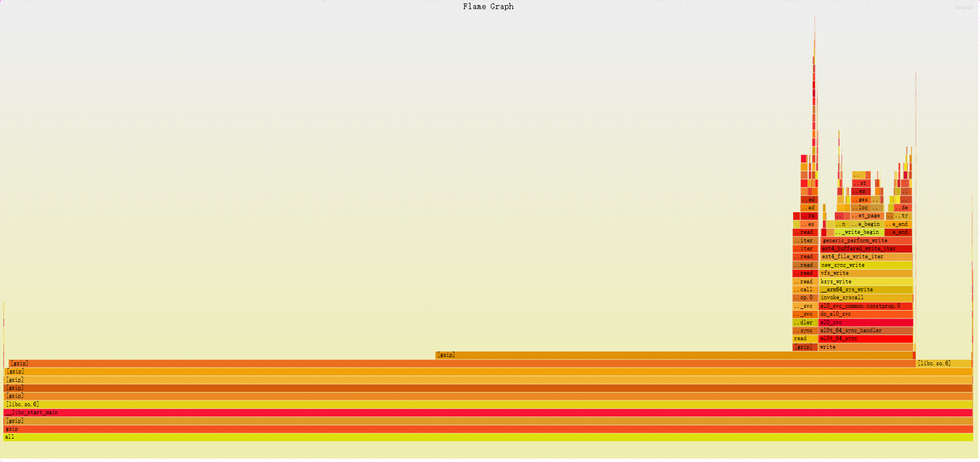Open '..iter' frame beside 'generic_perform_write'
980x462 pixels.
[805, 241]
